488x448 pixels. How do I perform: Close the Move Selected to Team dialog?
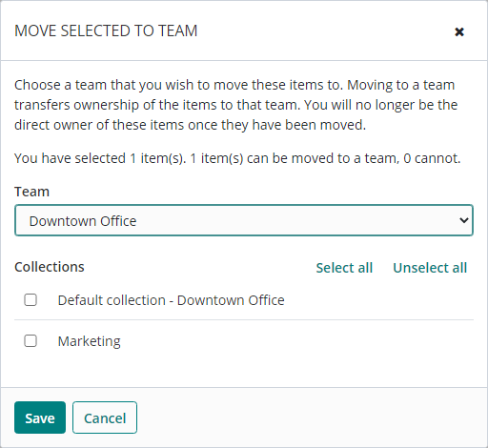coord(459,31)
